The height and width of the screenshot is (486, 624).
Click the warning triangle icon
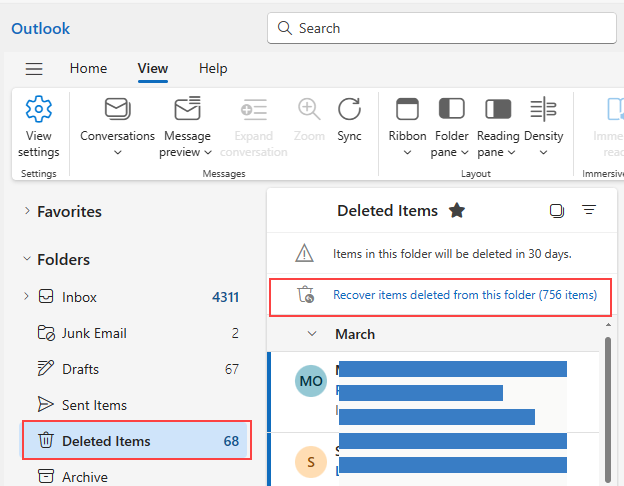pyautogui.click(x=304, y=253)
